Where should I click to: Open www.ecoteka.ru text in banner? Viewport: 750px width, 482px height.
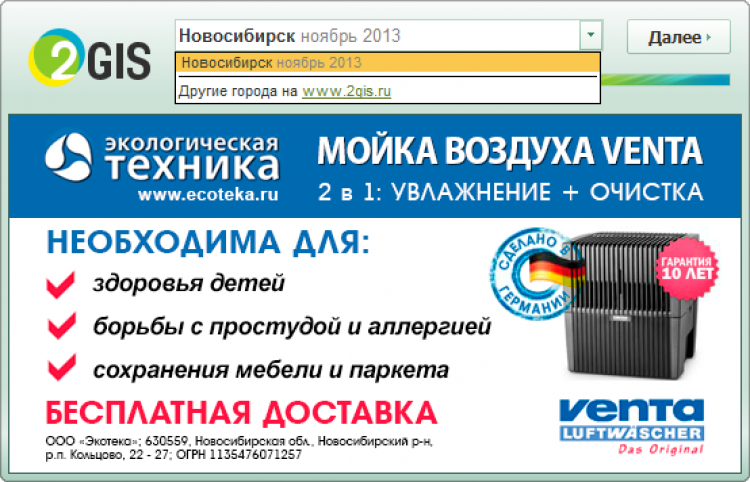[x=208, y=195]
